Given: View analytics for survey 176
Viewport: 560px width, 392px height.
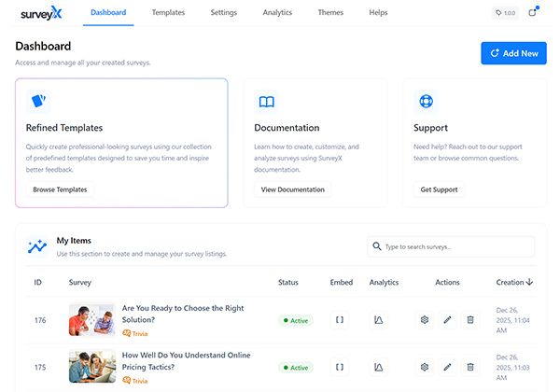Looking at the screenshot, I should coord(379,320).
